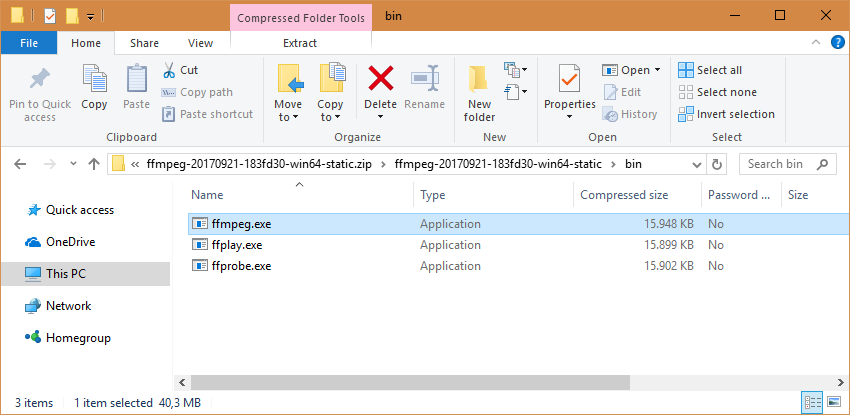Click the Edit button in Open group
The height and width of the screenshot is (415, 850).
coord(622,92)
